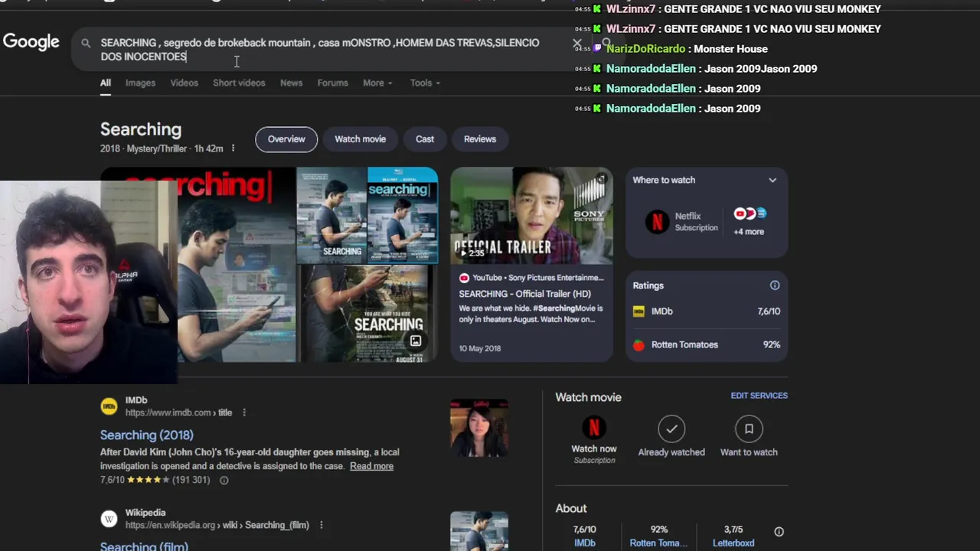This screenshot has height=551, width=980.
Task: Select the Overview chip
Action: coord(286,139)
